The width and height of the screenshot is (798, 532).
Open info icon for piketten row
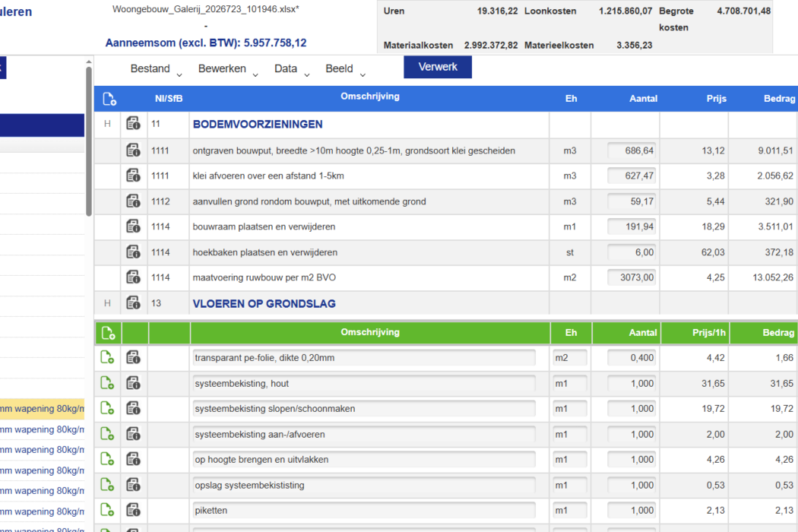pyautogui.click(x=133, y=510)
